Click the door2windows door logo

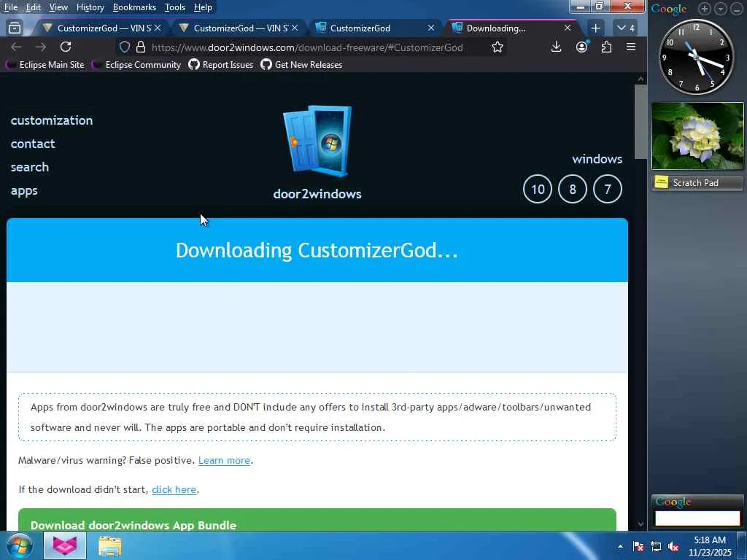tap(317, 141)
